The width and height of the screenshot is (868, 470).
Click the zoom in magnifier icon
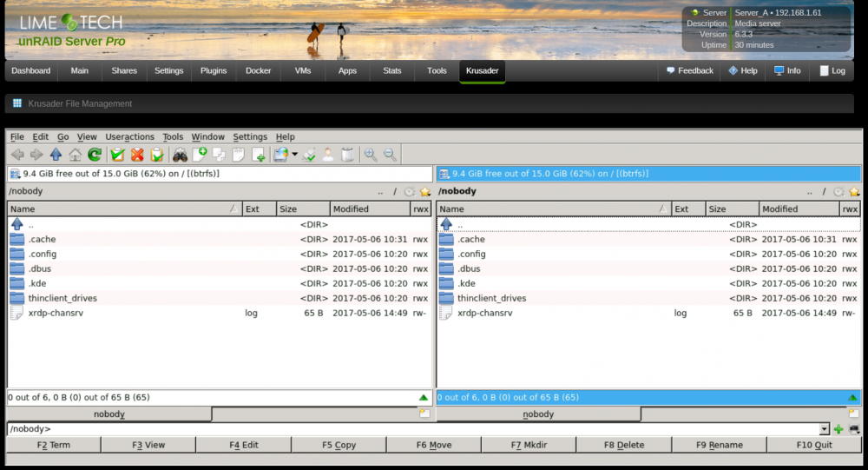tap(371, 155)
